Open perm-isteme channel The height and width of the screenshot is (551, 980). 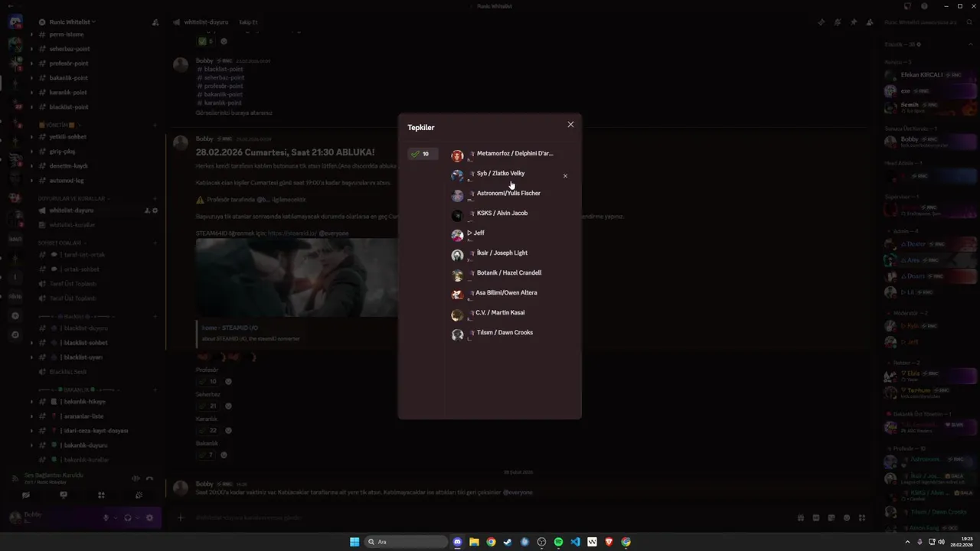tap(67, 34)
